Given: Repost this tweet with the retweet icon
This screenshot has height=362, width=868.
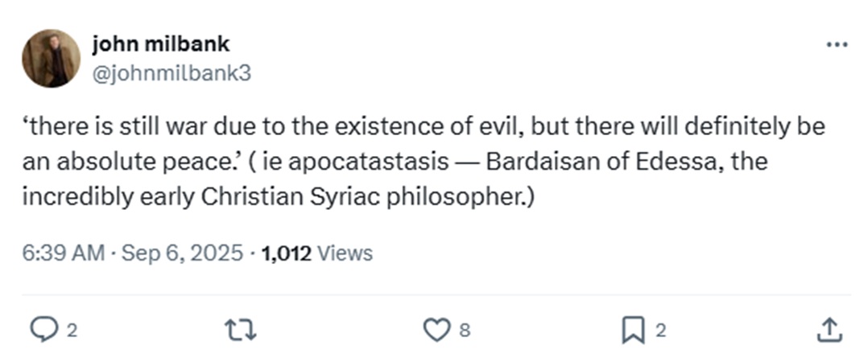Looking at the screenshot, I should (x=240, y=330).
